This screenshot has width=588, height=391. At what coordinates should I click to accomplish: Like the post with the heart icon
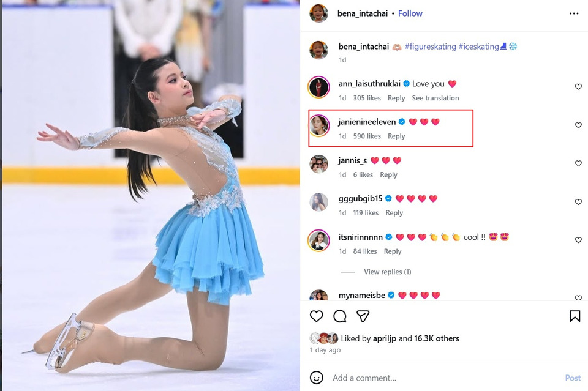[x=317, y=316]
